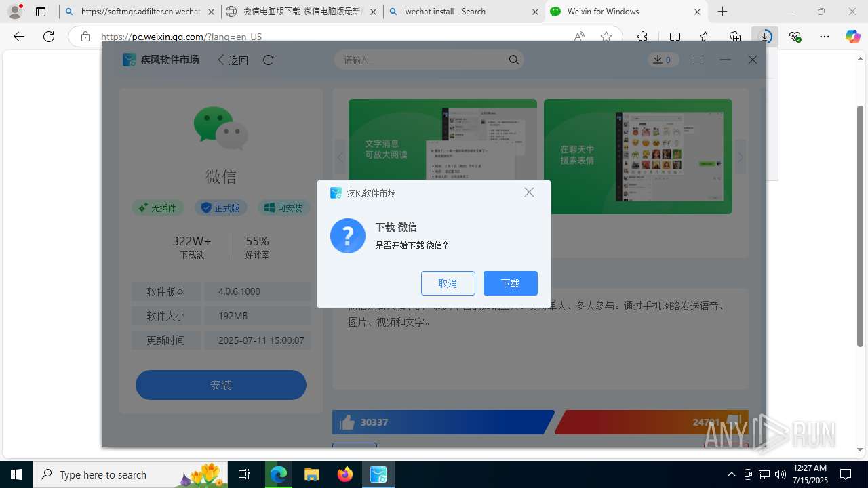Image resolution: width=868 pixels, height=488 pixels.
Task: Click the WeChat logo icon
Action: click(221, 128)
